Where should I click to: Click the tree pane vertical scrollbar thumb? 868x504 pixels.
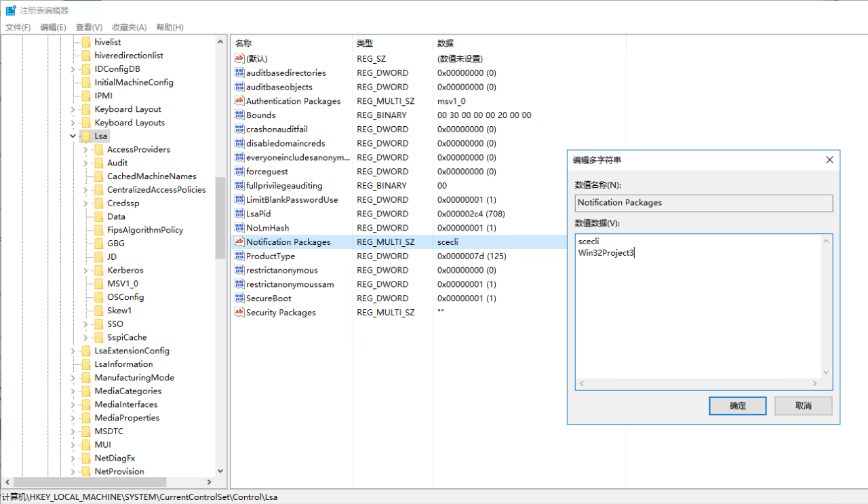(220, 217)
